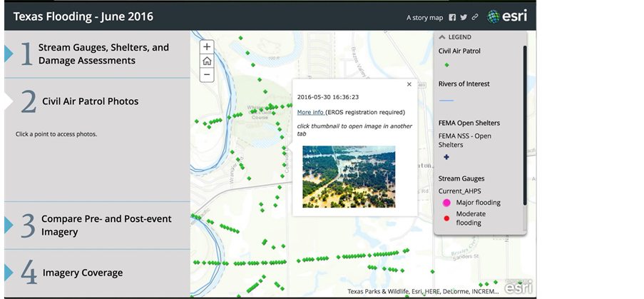The image size is (644, 299).
Task: Follow the More info link in popup
Action: click(x=311, y=112)
